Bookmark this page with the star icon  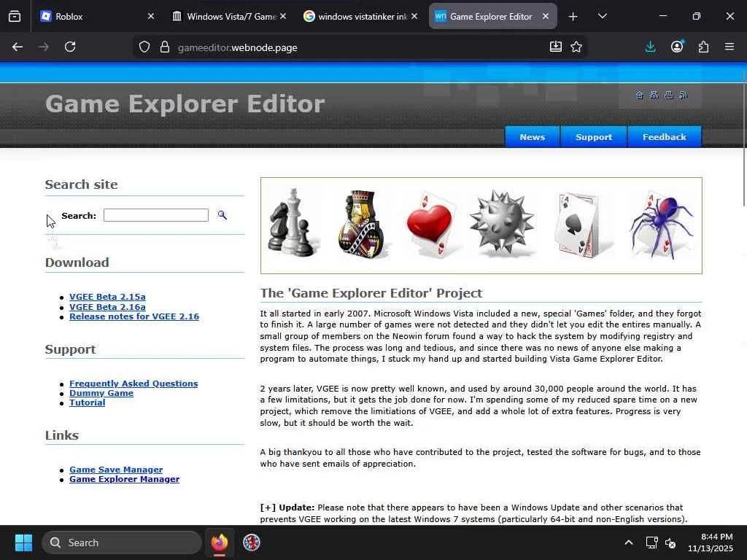(576, 47)
